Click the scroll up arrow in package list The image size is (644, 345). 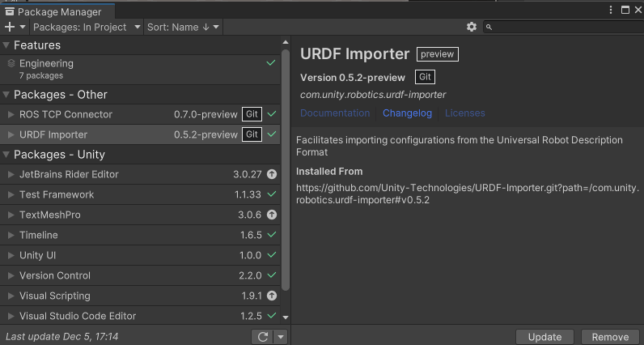[286, 42]
